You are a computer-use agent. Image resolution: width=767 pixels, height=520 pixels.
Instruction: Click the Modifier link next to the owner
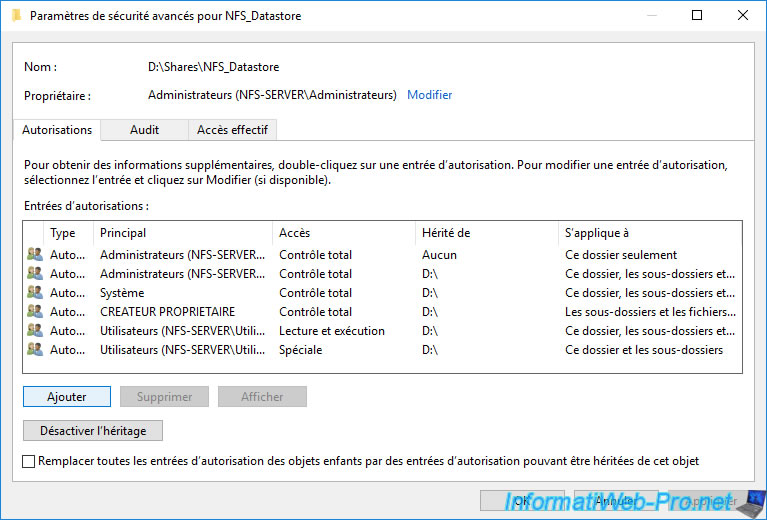[429, 95]
